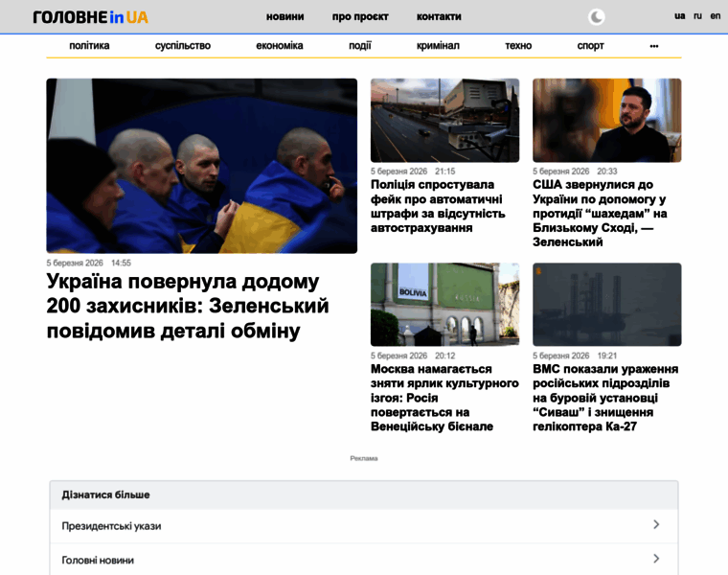Open the новини menu item
728x575 pixels.
click(284, 16)
